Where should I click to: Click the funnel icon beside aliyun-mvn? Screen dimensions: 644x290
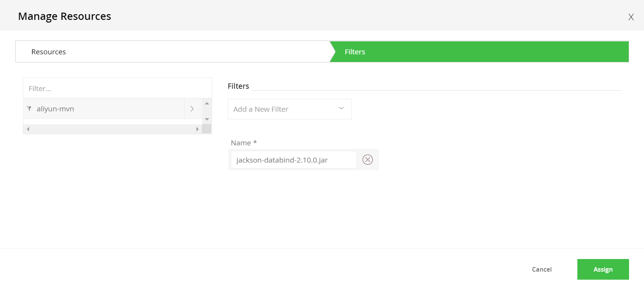pyautogui.click(x=29, y=109)
